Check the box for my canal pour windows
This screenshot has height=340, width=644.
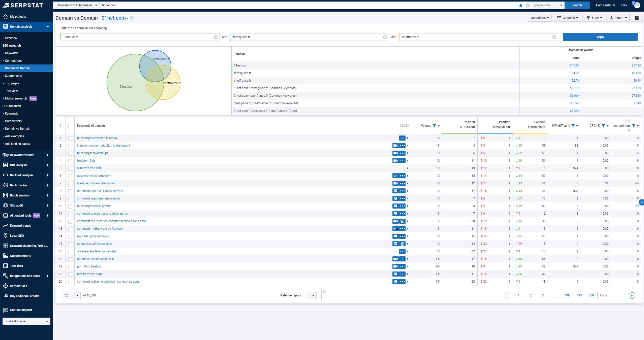click(x=70, y=236)
